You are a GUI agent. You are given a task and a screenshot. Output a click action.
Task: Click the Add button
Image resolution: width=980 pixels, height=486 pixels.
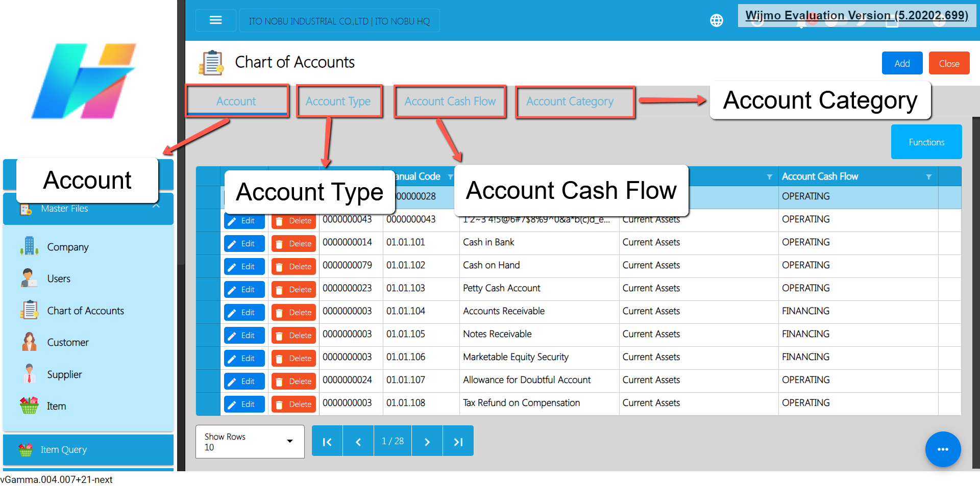click(x=901, y=63)
